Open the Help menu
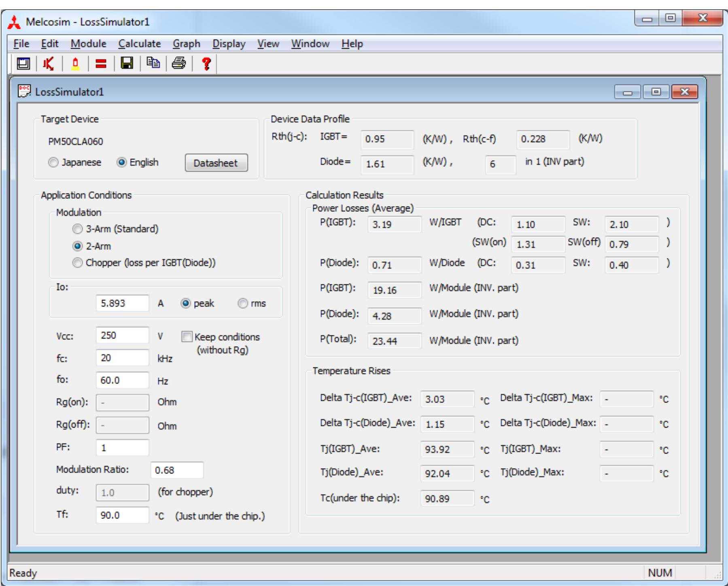The image size is (728, 586). click(352, 44)
